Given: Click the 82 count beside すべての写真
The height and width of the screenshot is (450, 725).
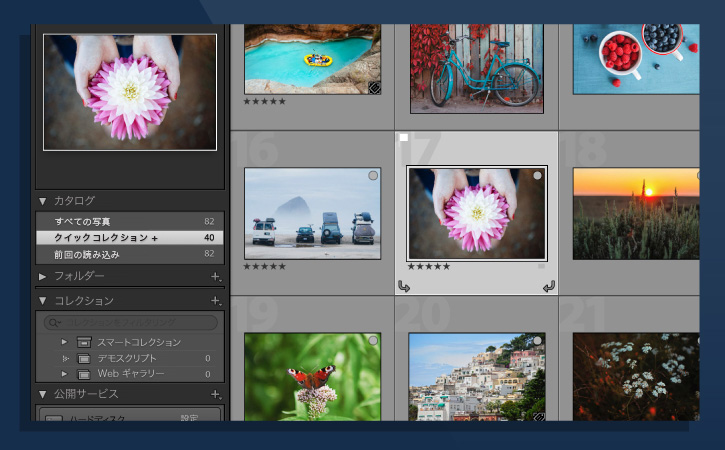Looking at the screenshot, I should point(209,222).
